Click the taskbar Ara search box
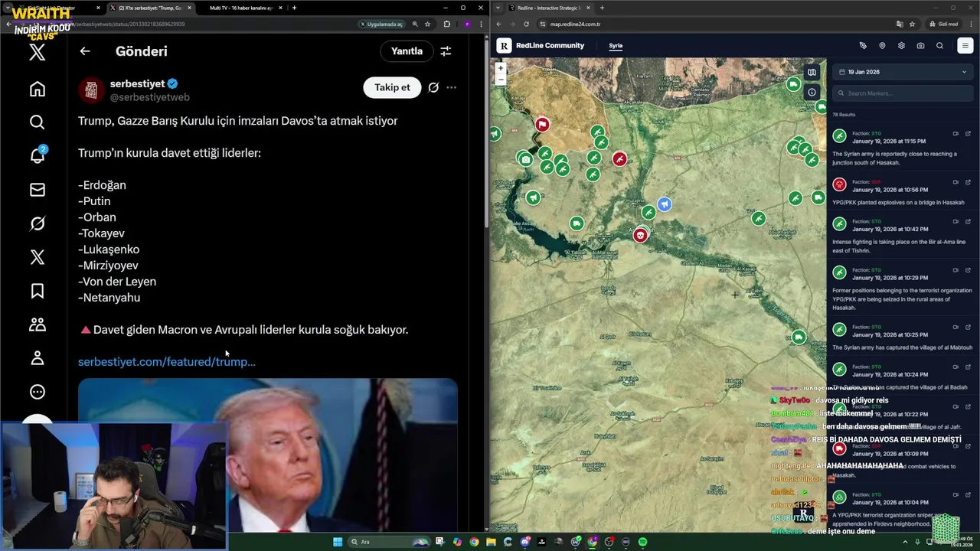Screen dimensions: 980x551 click(x=389, y=542)
